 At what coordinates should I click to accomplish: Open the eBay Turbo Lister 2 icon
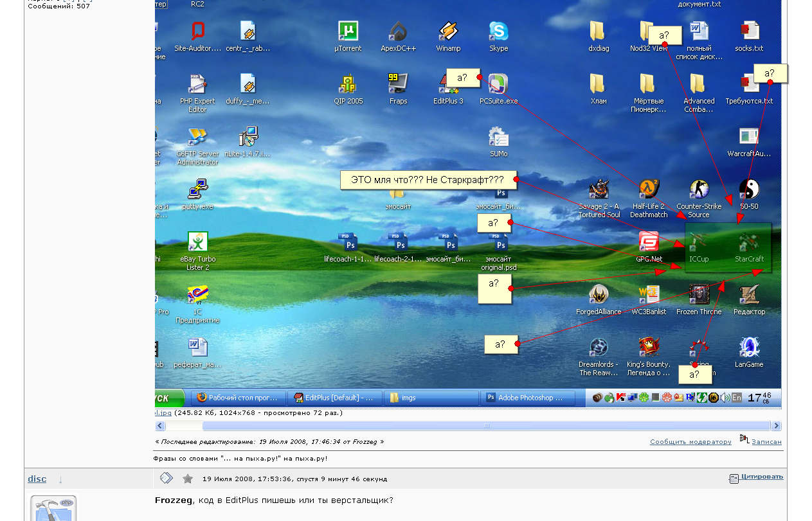pyautogui.click(x=197, y=243)
